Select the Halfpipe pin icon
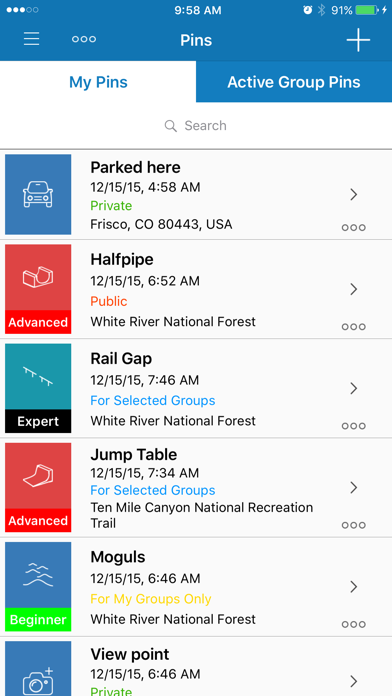392x696 pixels. pyautogui.click(x=38, y=277)
